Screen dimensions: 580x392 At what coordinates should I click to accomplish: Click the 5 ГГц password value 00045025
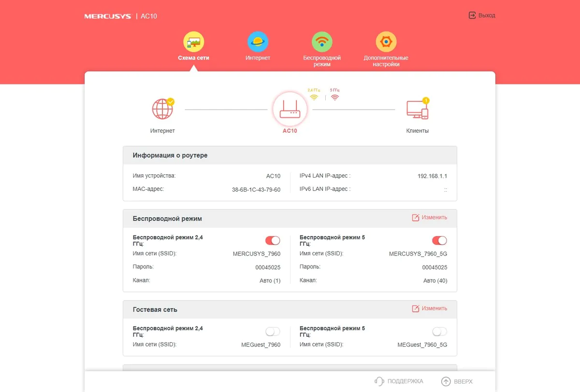click(x=435, y=267)
